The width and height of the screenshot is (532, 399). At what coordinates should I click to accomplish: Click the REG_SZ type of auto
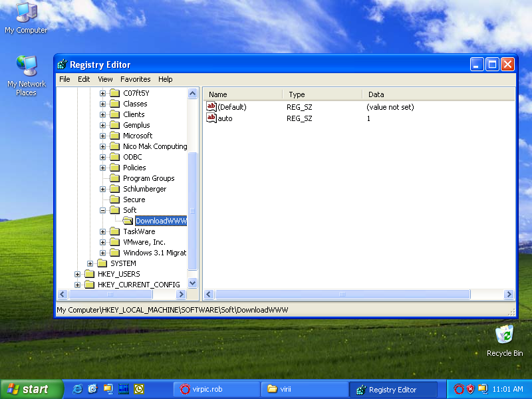pyautogui.click(x=299, y=118)
